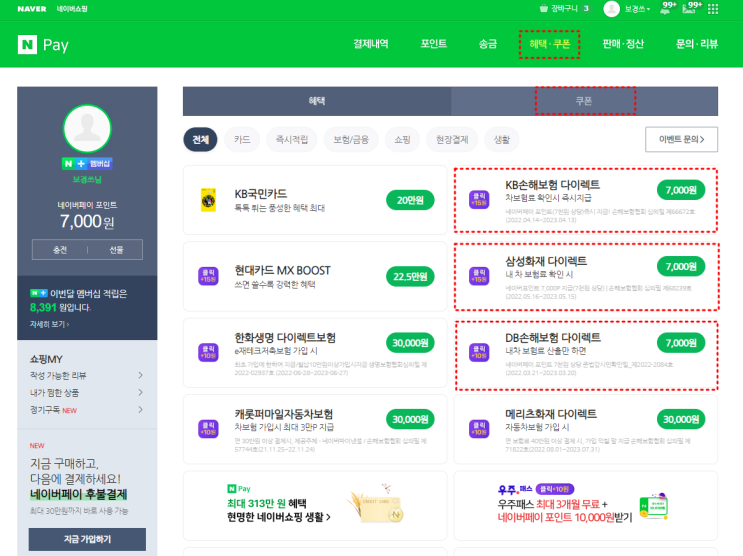The height and width of the screenshot is (556, 743).
Task: Click the 20만원 green badge
Action: click(410, 200)
